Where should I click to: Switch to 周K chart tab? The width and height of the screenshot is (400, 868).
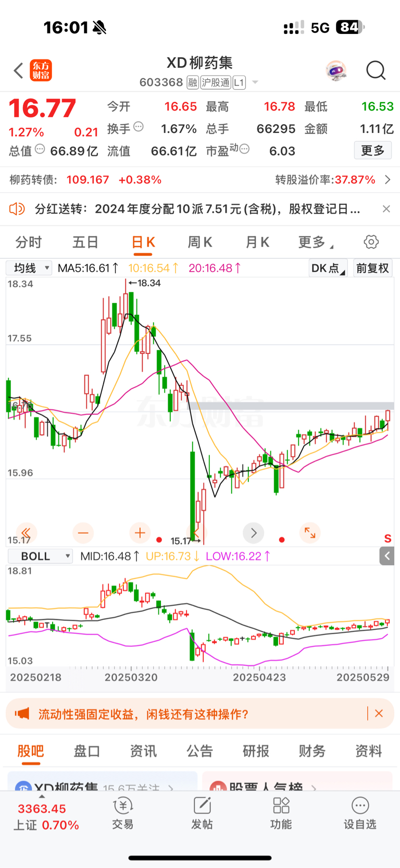pyautogui.click(x=200, y=242)
